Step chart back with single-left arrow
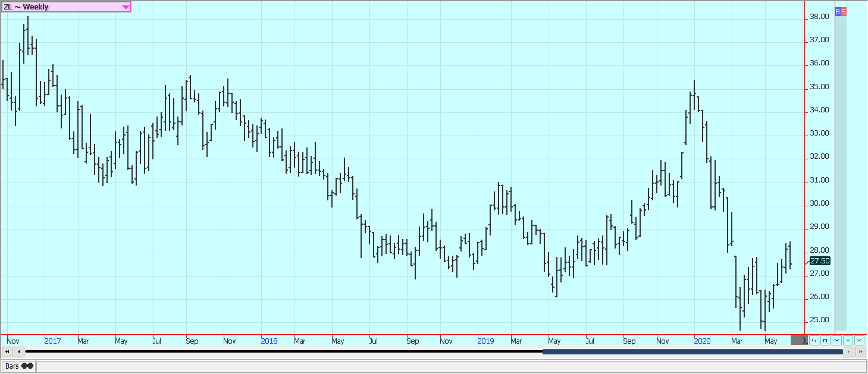This screenshot has height=374, width=868. pyautogui.click(x=18, y=352)
